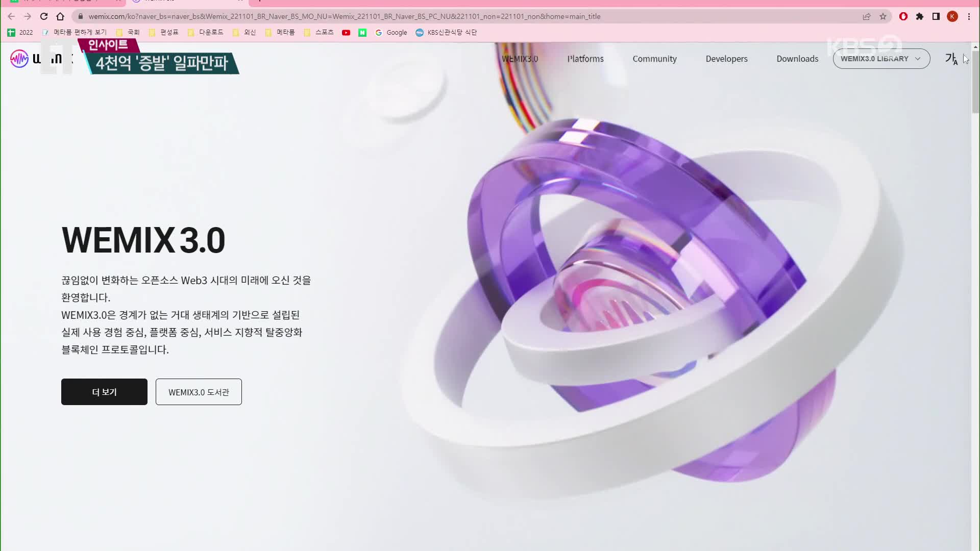Open the 메타몽 편하게 보기 bookmark
The image size is (980, 551).
[75, 32]
